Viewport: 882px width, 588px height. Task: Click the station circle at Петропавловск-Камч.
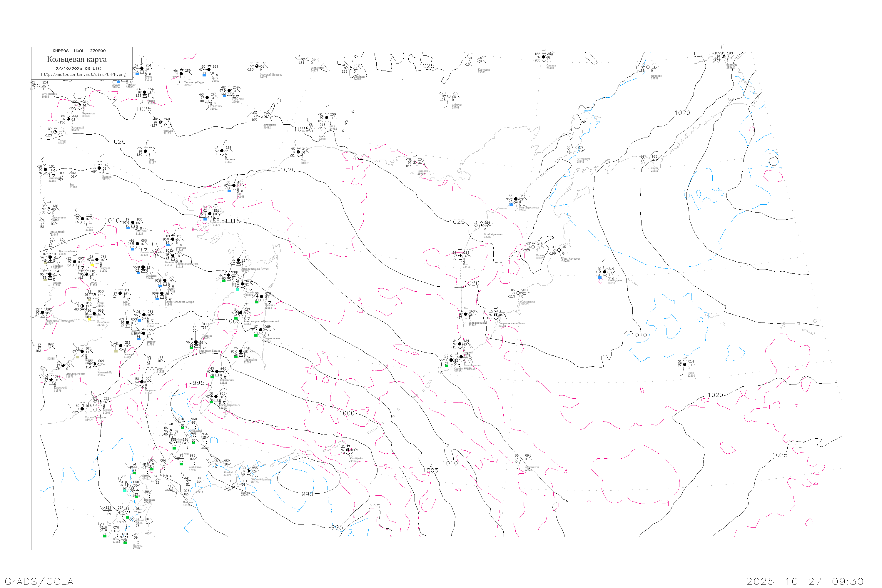pos(496,315)
